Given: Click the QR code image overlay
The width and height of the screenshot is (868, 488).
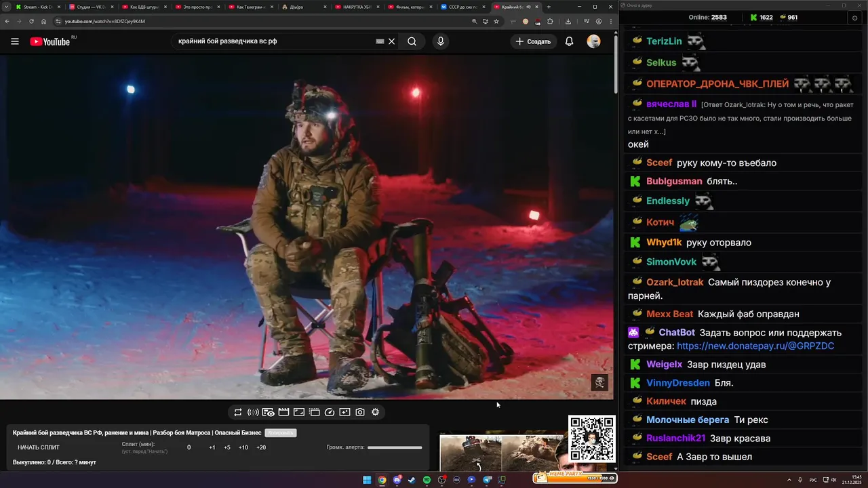Looking at the screenshot, I should point(592,439).
